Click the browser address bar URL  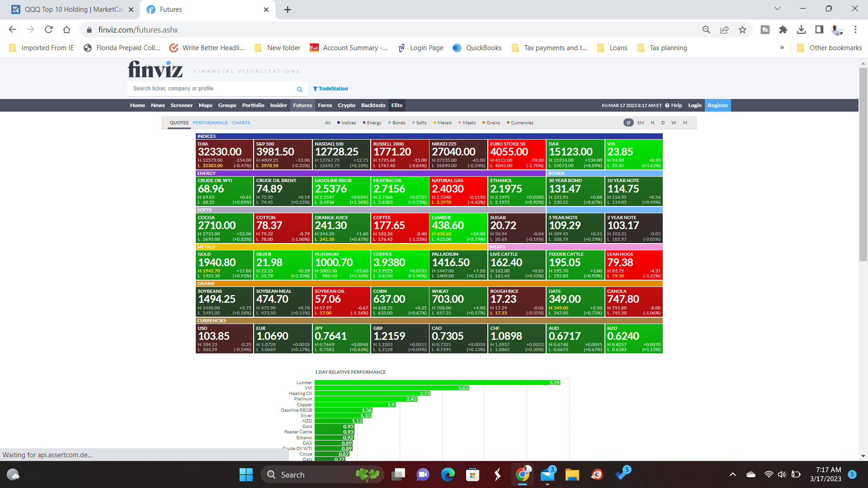click(x=138, y=30)
